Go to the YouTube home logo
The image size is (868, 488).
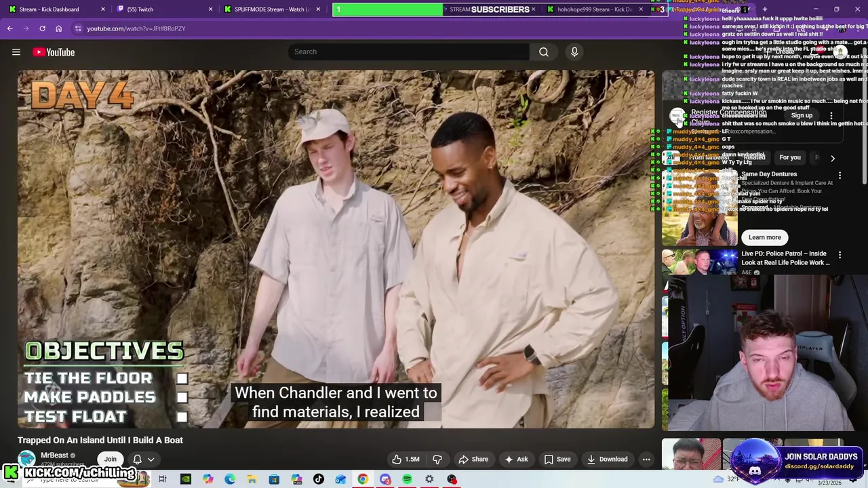[x=54, y=52]
